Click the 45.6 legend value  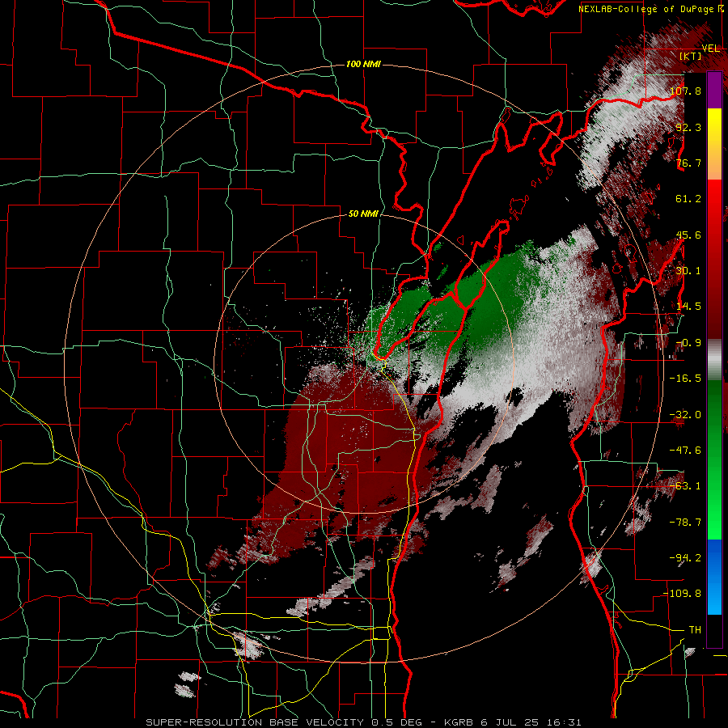tap(688, 235)
